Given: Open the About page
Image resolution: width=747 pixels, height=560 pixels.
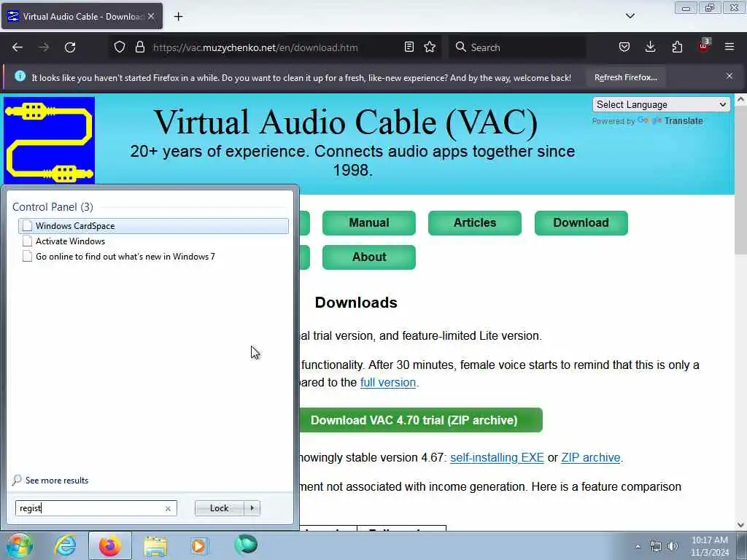Looking at the screenshot, I should (368, 257).
